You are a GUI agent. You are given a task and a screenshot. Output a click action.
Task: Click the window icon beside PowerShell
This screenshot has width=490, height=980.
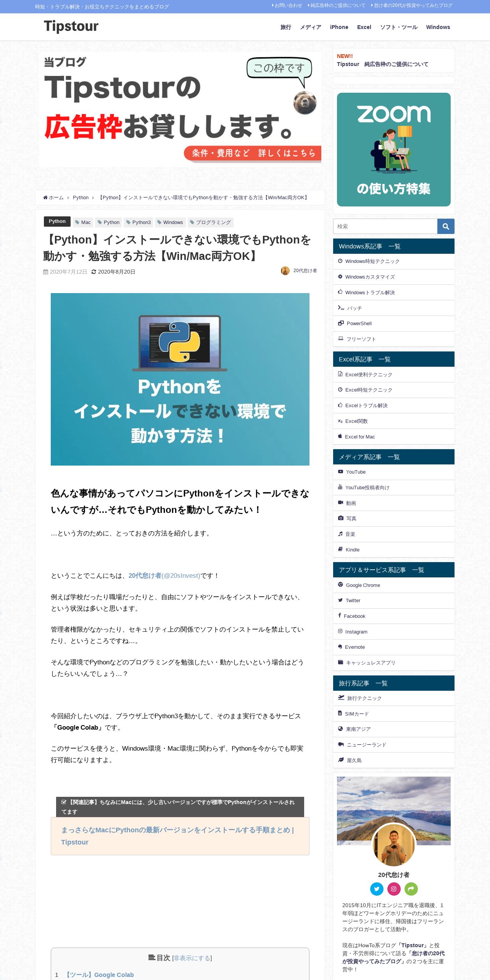coord(341,323)
